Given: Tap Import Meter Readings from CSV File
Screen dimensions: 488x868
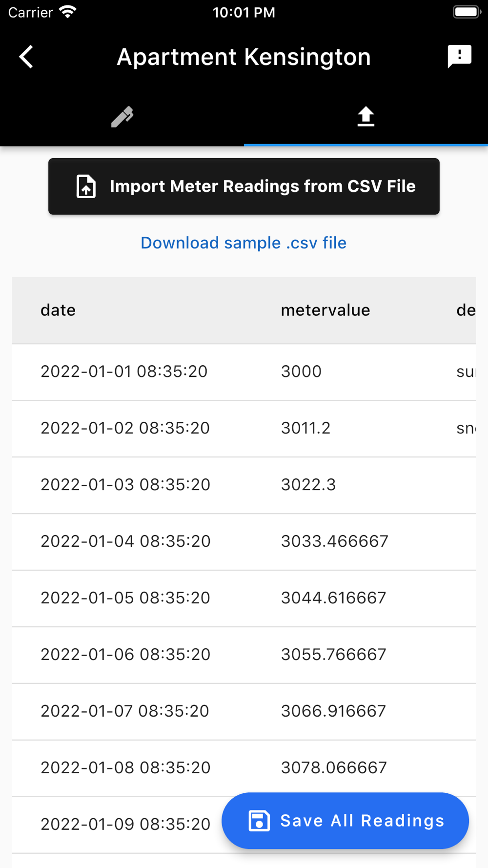Looking at the screenshot, I should (244, 186).
